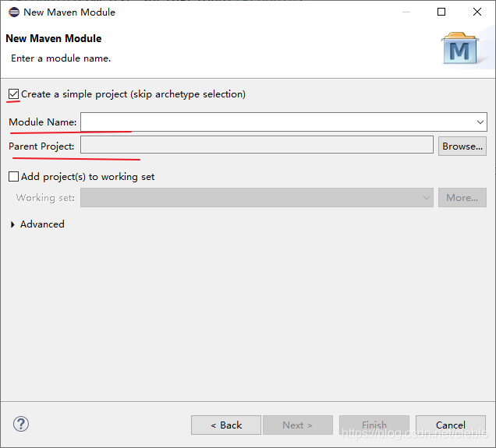This screenshot has height=448, width=496.
Task: Click the 'Parent Project:' label
Action: [x=41, y=146]
